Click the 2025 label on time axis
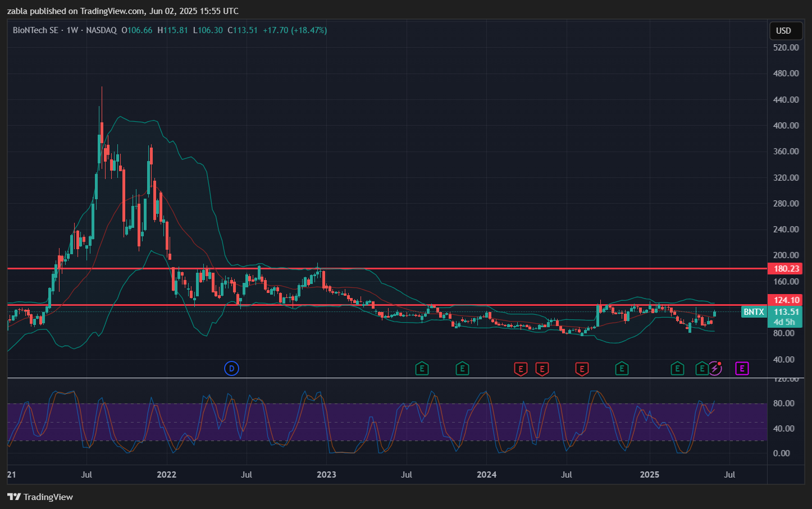 coord(650,475)
